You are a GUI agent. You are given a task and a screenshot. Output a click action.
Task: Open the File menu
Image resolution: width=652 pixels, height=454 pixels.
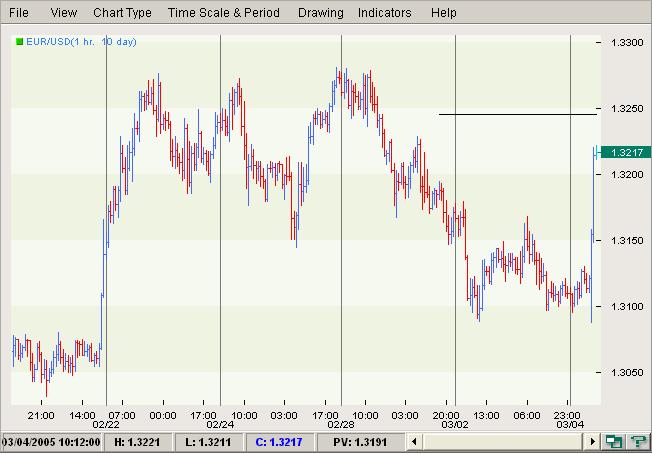point(19,12)
